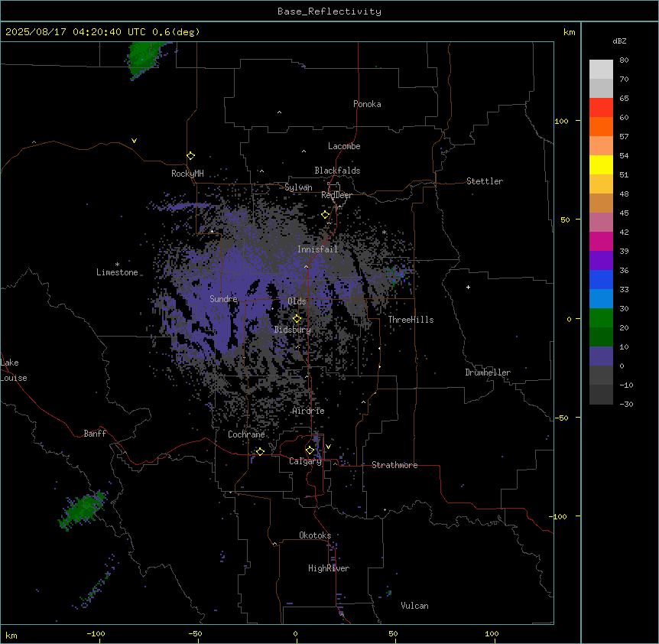
Task: Click the green 30 dBZ legend swatch
Action: [601, 318]
